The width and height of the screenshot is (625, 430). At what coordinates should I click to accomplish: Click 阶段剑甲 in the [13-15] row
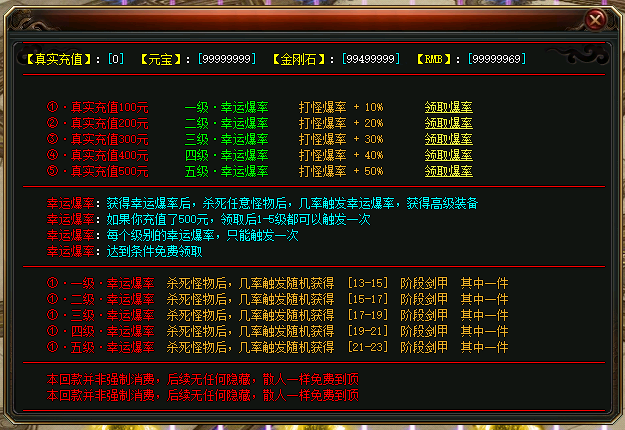424,283
